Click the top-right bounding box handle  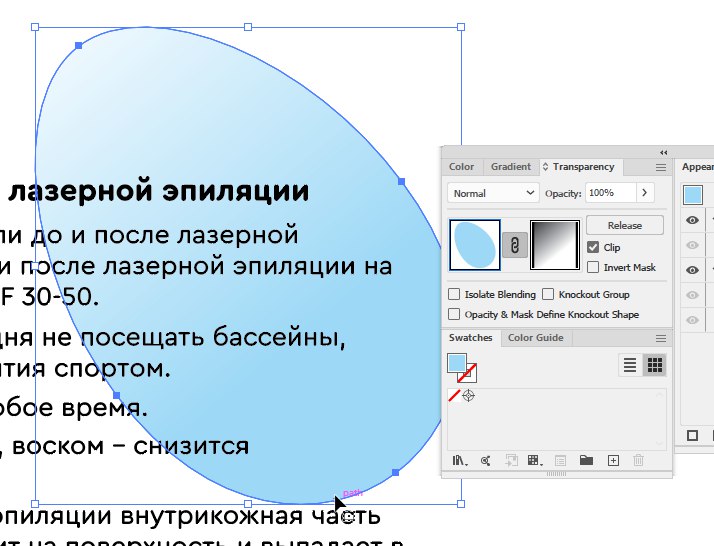461,27
